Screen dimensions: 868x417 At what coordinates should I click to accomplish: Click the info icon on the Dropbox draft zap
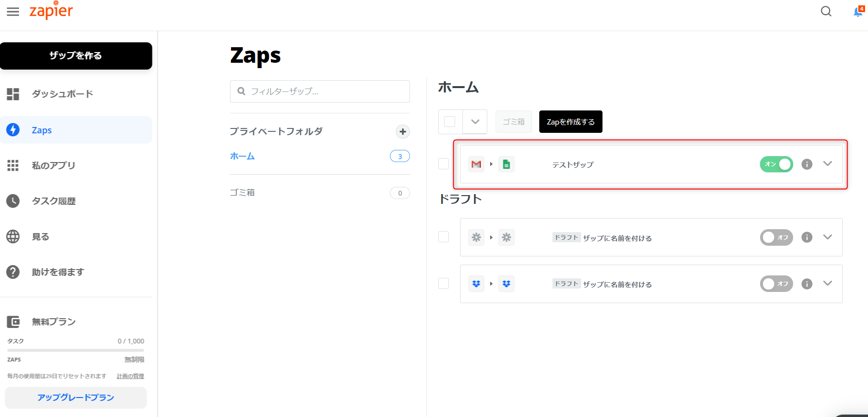coord(807,284)
